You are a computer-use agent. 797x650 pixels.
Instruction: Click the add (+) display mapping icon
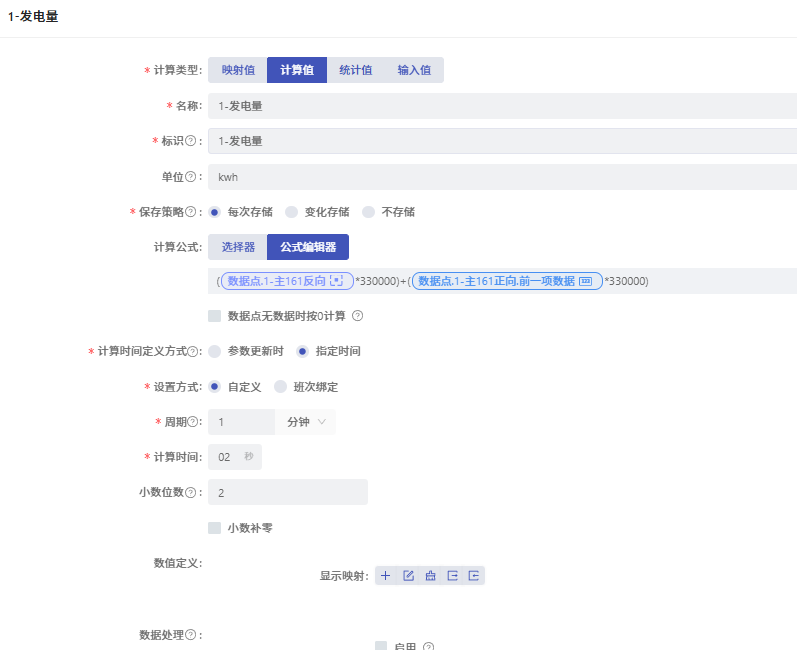[386, 576]
